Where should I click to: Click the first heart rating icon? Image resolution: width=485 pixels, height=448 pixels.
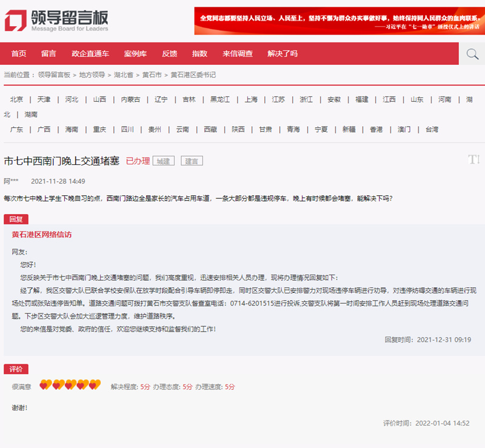pos(45,386)
